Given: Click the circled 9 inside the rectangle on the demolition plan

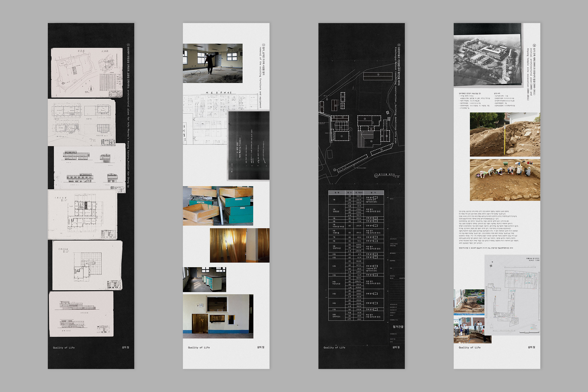Looking at the screenshot, I should pos(378,74).
